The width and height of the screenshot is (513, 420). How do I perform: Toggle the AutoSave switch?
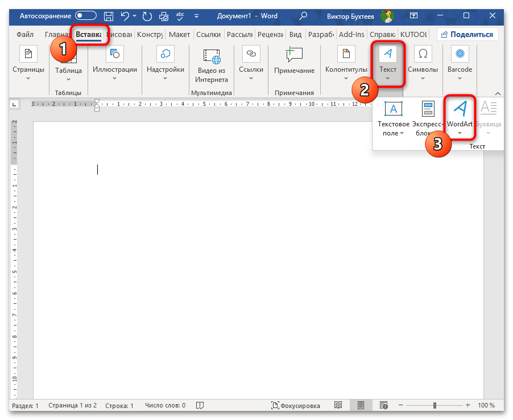coord(85,16)
